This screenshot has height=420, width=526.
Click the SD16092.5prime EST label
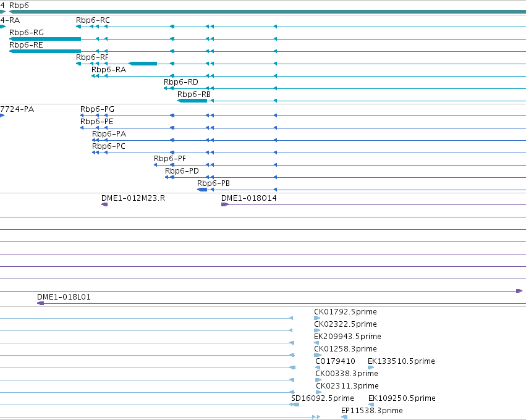tap(323, 398)
